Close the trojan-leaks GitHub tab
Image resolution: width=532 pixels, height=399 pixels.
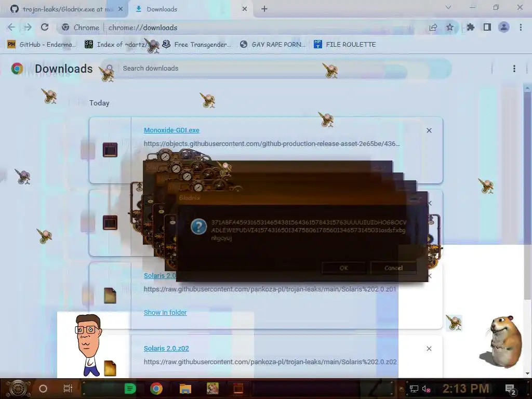click(121, 9)
